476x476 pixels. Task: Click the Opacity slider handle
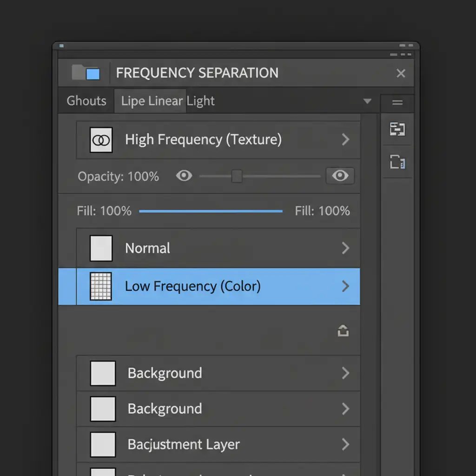click(x=237, y=176)
